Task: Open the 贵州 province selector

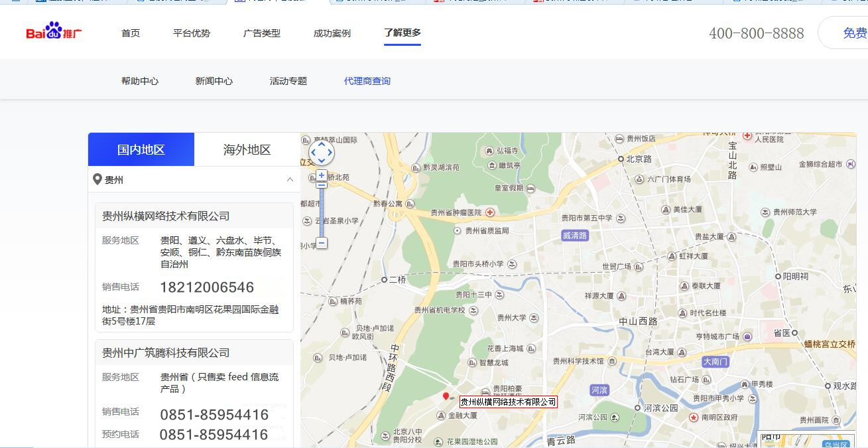Action: [194, 179]
